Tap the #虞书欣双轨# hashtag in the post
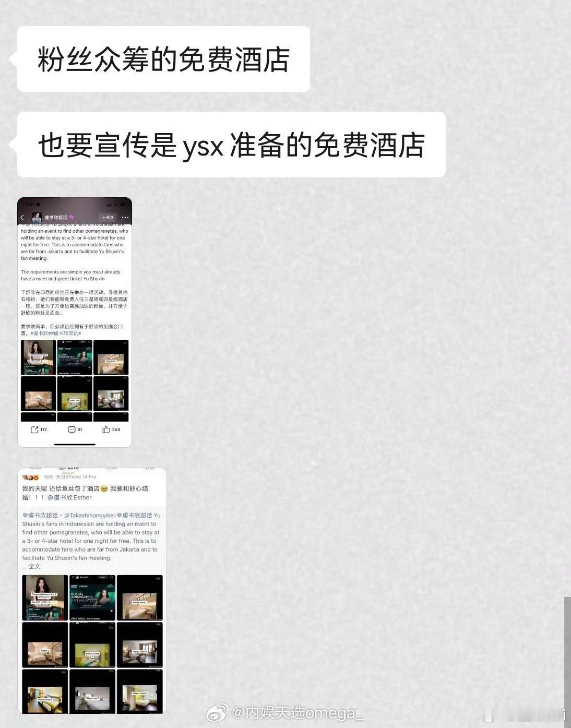This screenshot has width=571, height=728. point(66,333)
